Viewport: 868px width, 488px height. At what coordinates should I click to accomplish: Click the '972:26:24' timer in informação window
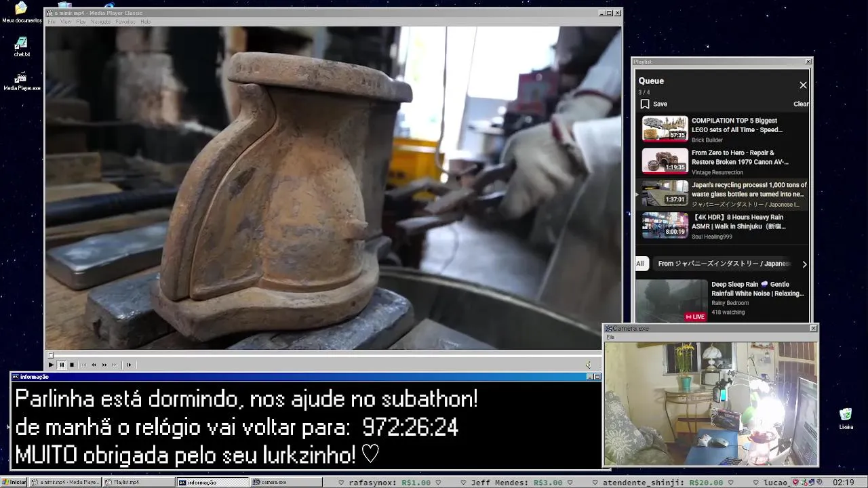click(x=410, y=428)
